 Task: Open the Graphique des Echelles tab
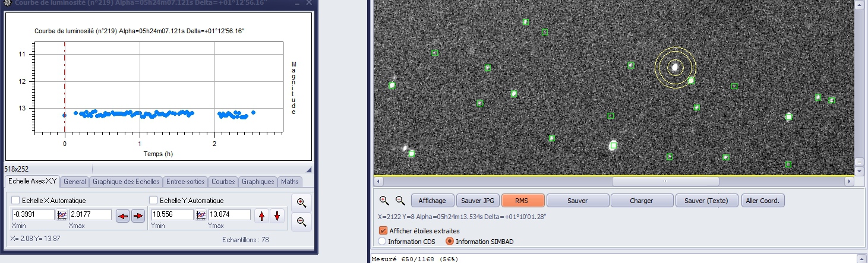[x=126, y=182]
